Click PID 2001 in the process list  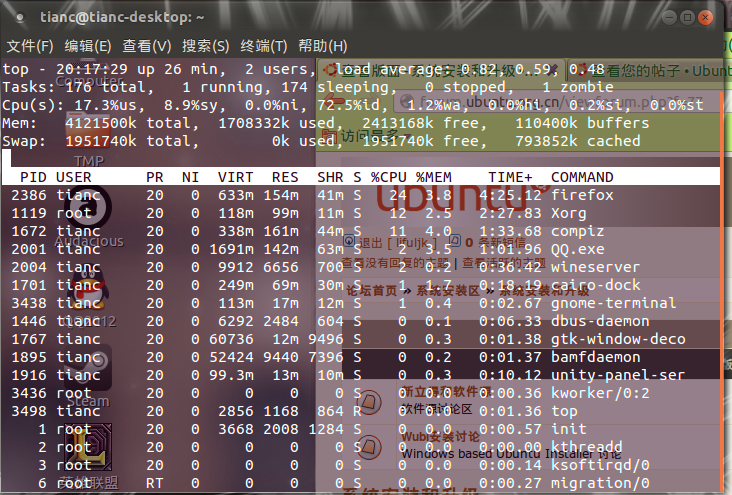tap(29, 249)
